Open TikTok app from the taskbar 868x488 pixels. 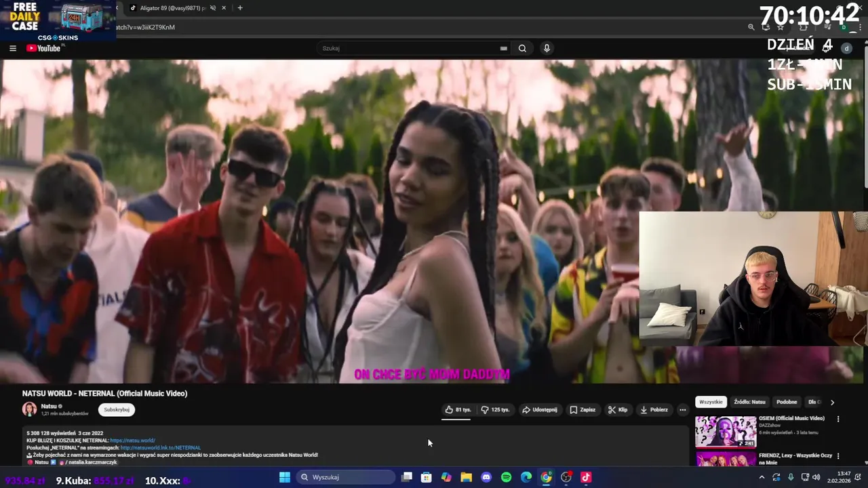click(x=586, y=477)
